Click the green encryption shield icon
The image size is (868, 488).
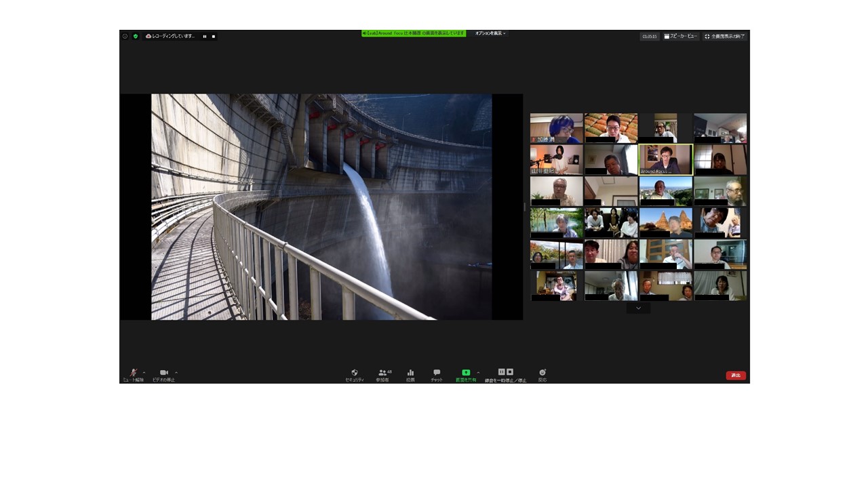(x=136, y=36)
